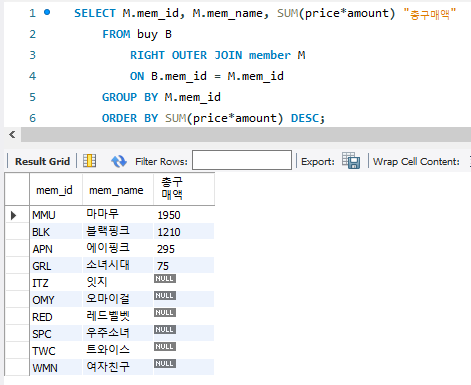Select cell WMN

[56, 368]
